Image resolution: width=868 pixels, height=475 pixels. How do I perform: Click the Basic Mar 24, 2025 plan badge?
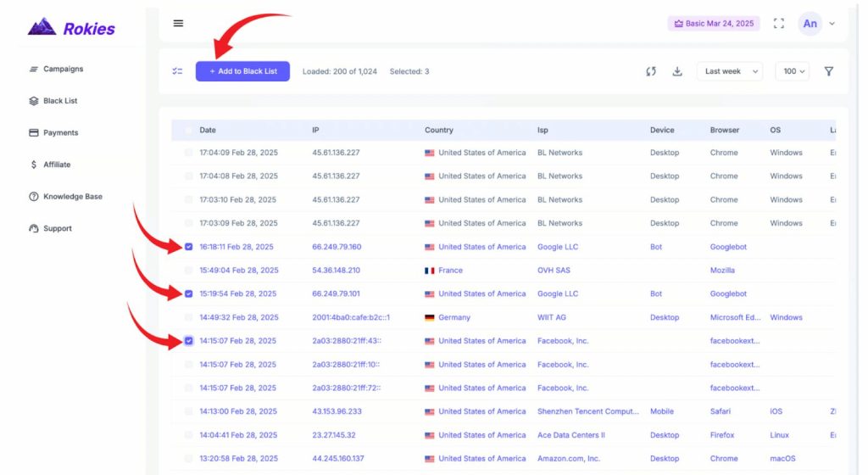(714, 23)
